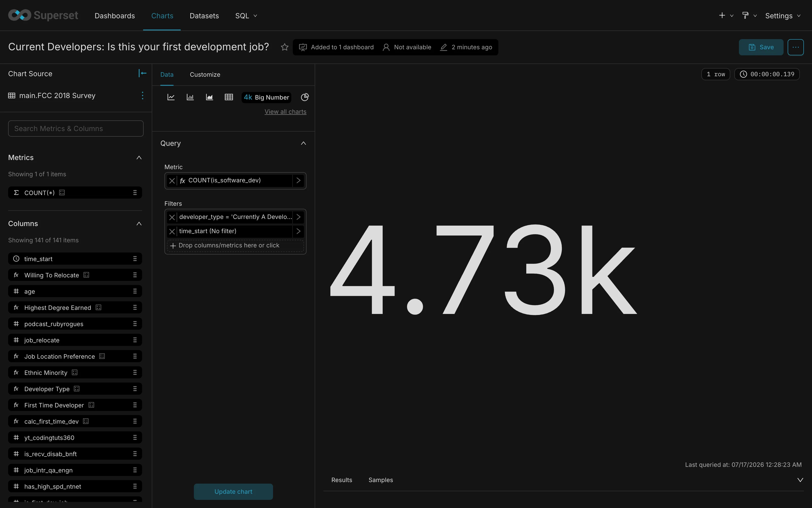Expand the results panel with the chevron
The image size is (812, 508).
800,480
